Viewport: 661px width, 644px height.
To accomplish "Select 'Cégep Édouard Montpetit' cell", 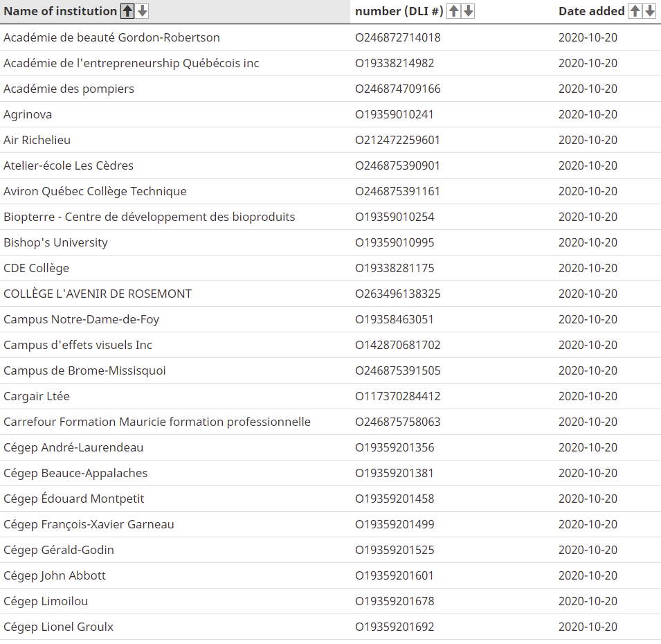I will pyautogui.click(x=74, y=499).
